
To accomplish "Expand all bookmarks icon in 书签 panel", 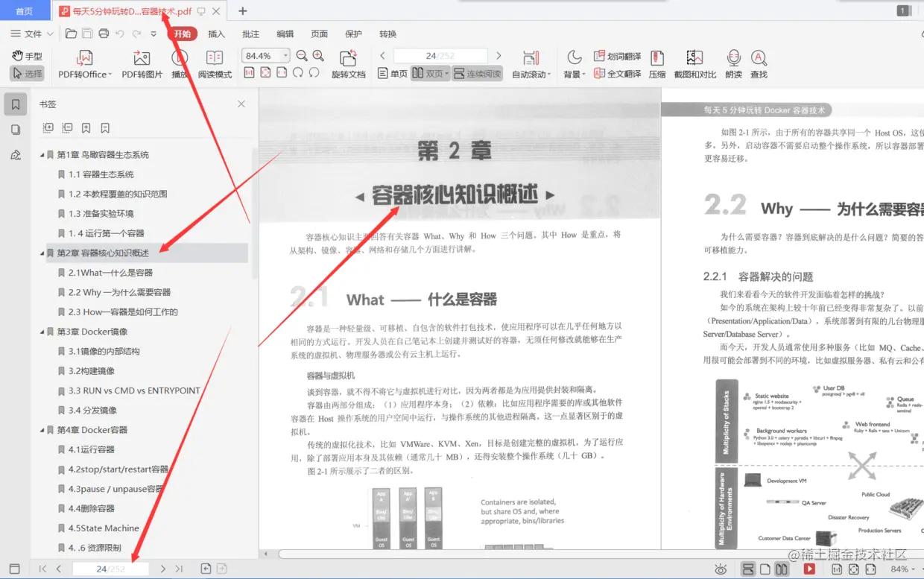I will (x=48, y=128).
